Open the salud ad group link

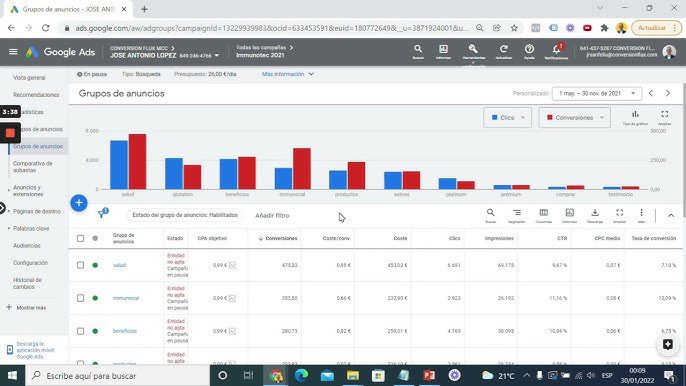[x=119, y=265]
